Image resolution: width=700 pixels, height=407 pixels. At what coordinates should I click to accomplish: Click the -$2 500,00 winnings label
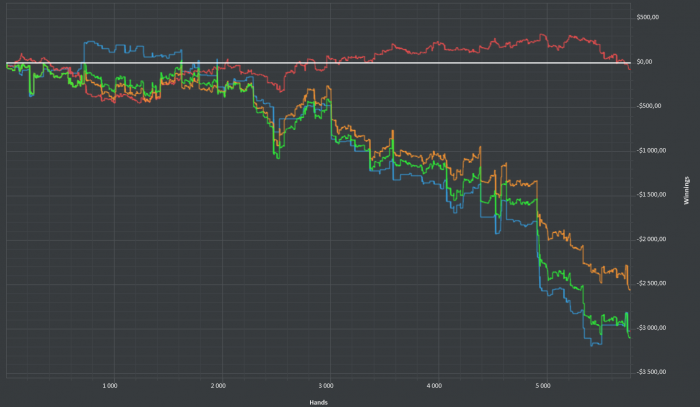651,283
